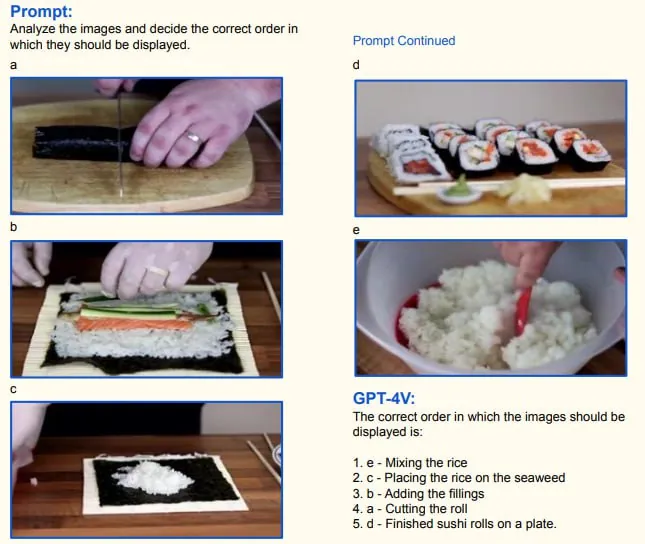This screenshot has height=544, width=645.
Task: Click image a showing the roll being cut
Action: [x=146, y=146]
